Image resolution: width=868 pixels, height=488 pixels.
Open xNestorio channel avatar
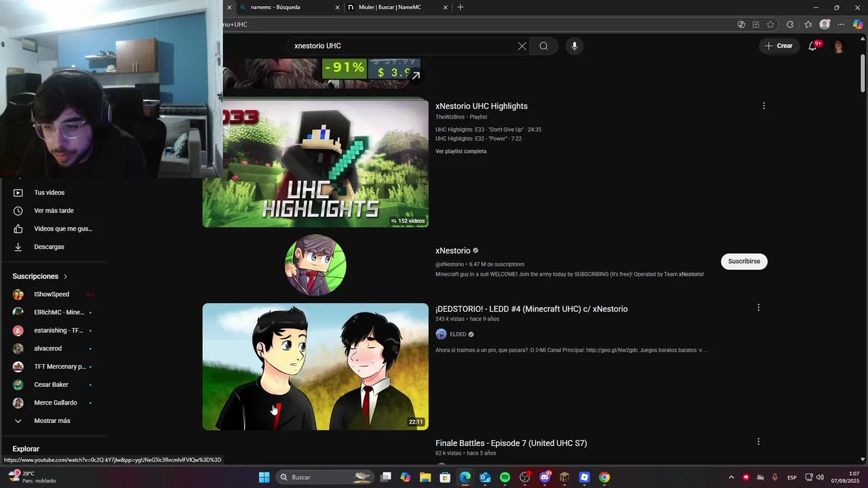[x=315, y=265]
